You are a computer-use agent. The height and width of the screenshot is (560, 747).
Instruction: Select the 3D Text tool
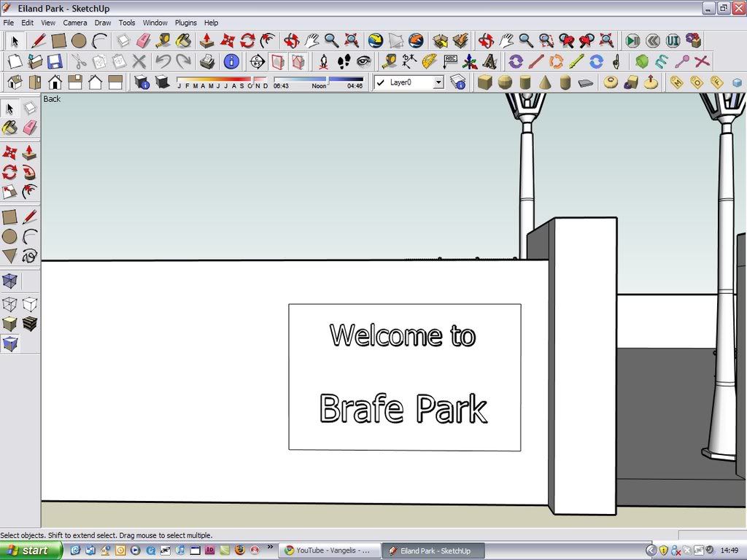tap(489, 61)
